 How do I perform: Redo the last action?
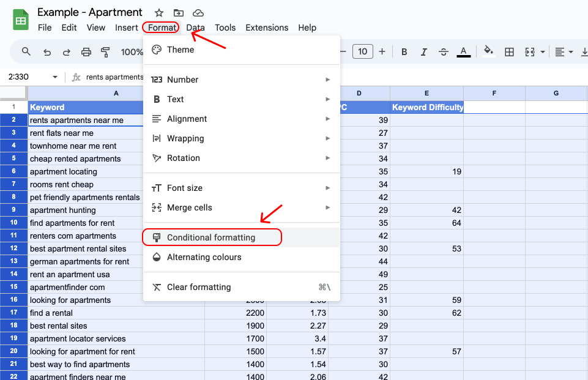(x=67, y=51)
